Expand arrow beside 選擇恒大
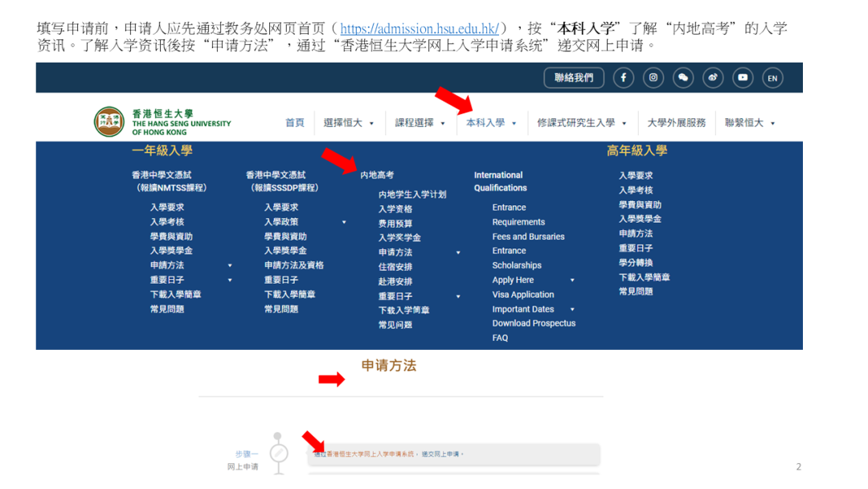The width and height of the screenshot is (868, 489). [x=371, y=124]
